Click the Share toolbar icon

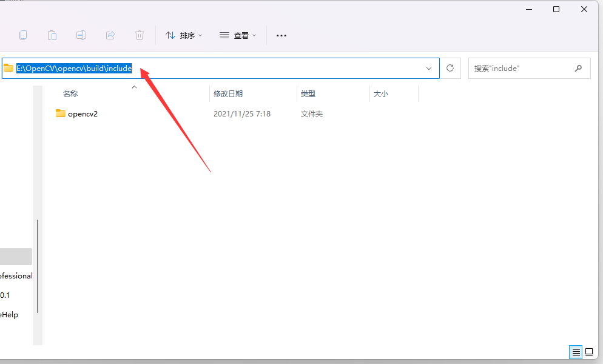pyautogui.click(x=110, y=35)
